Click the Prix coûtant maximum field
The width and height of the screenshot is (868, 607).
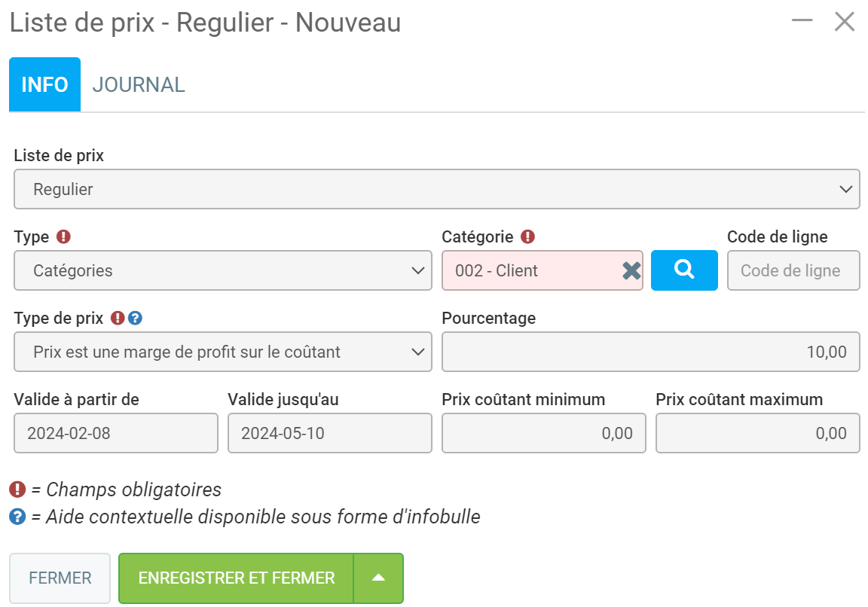click(x=757, y=433)
